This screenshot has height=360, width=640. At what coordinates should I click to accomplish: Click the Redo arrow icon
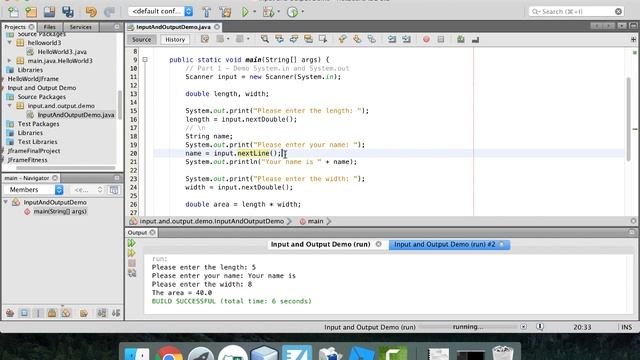(x=109, y=12)
